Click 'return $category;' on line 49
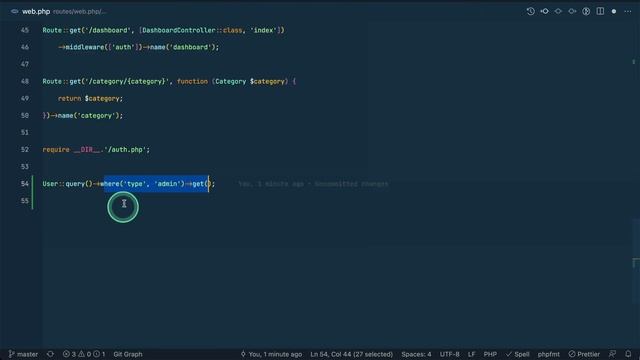 tap(90, 98)
